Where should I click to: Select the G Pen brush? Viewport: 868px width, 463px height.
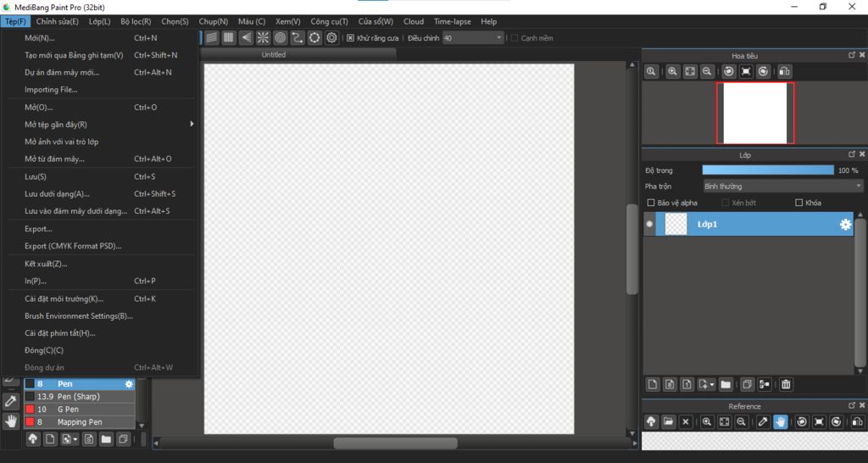click(80, 410)
